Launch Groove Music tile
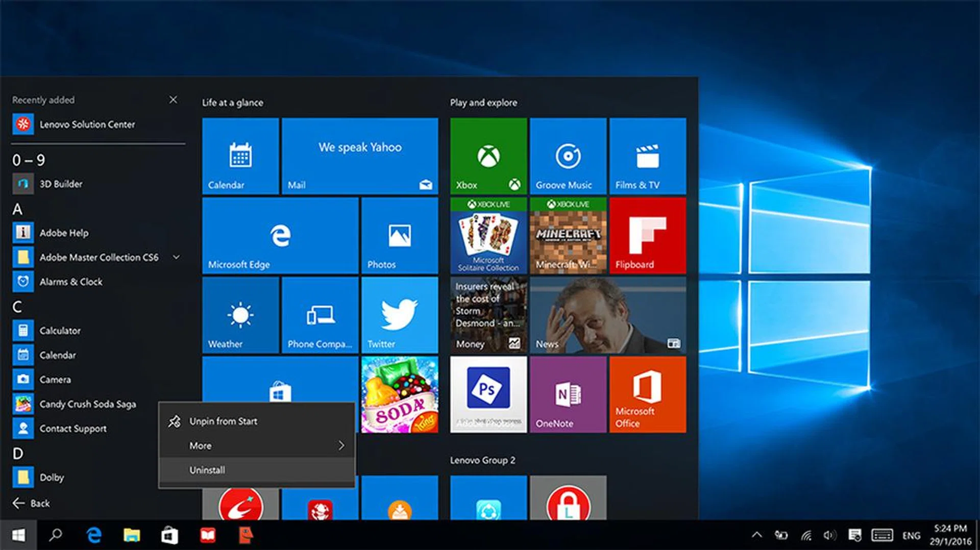This screenshot has height=550, width=980. (x=568, y=156)
